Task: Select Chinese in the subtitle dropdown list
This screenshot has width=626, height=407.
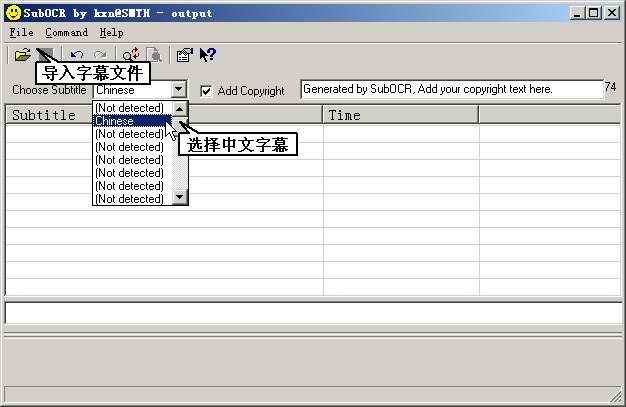Action: (x=132, y=121)
